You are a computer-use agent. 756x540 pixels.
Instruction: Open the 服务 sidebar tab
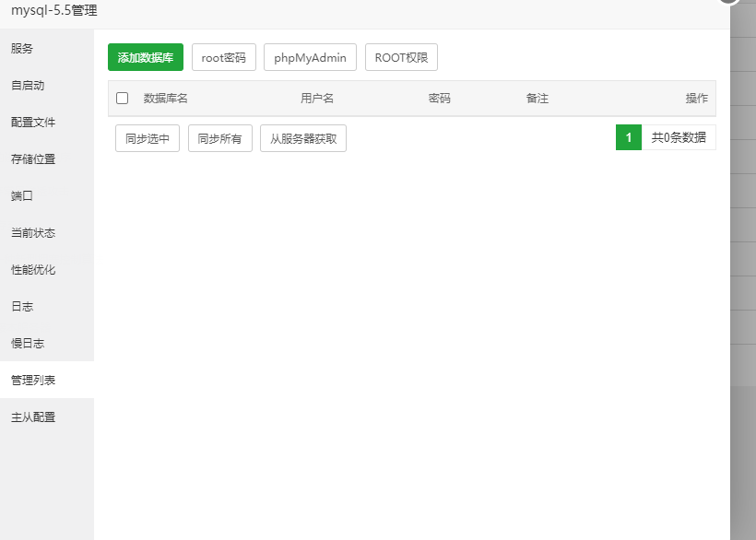(x=47, y=48)
